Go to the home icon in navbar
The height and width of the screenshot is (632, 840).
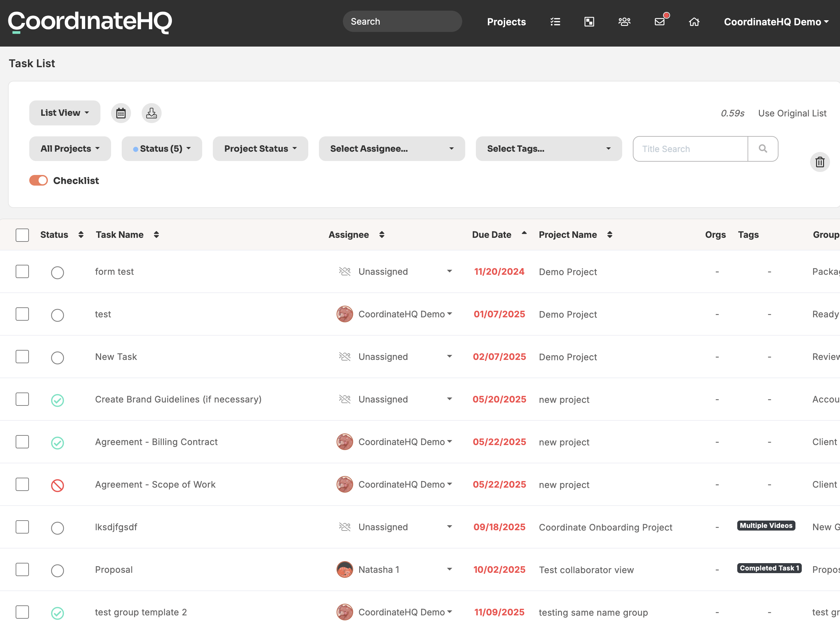coord(694,22)
